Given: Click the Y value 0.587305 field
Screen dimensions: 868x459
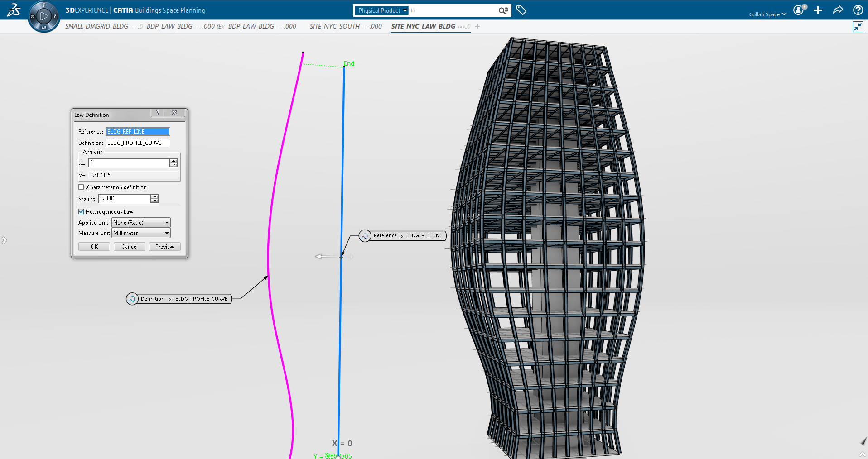Looking at the screenshot, I should tap(133, 175).
